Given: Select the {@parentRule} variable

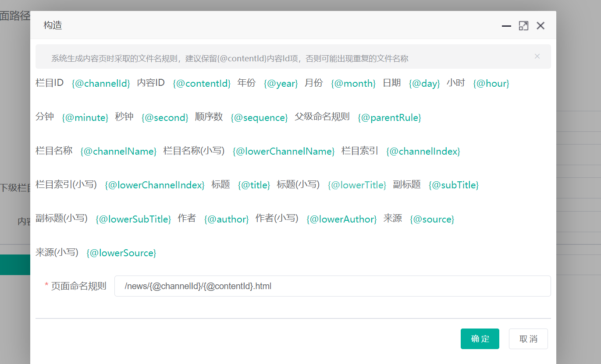Looking at the screenshot, I should click(x=389, y=117).
